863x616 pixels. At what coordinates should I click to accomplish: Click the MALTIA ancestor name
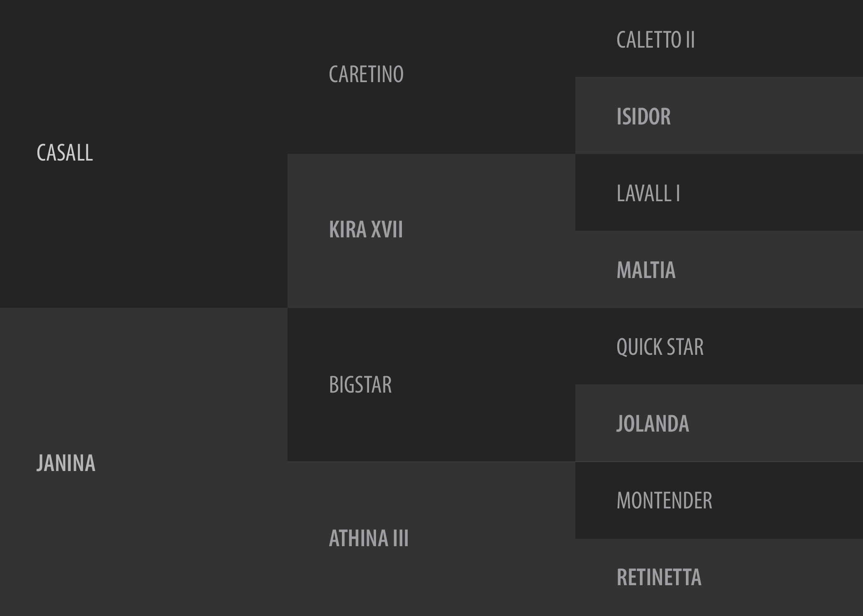646,270
